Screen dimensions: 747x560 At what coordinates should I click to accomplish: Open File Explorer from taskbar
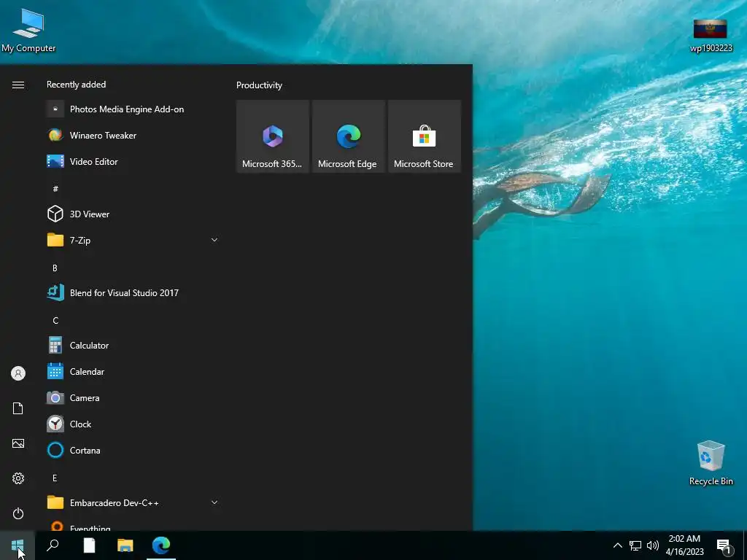pos(125,545)
